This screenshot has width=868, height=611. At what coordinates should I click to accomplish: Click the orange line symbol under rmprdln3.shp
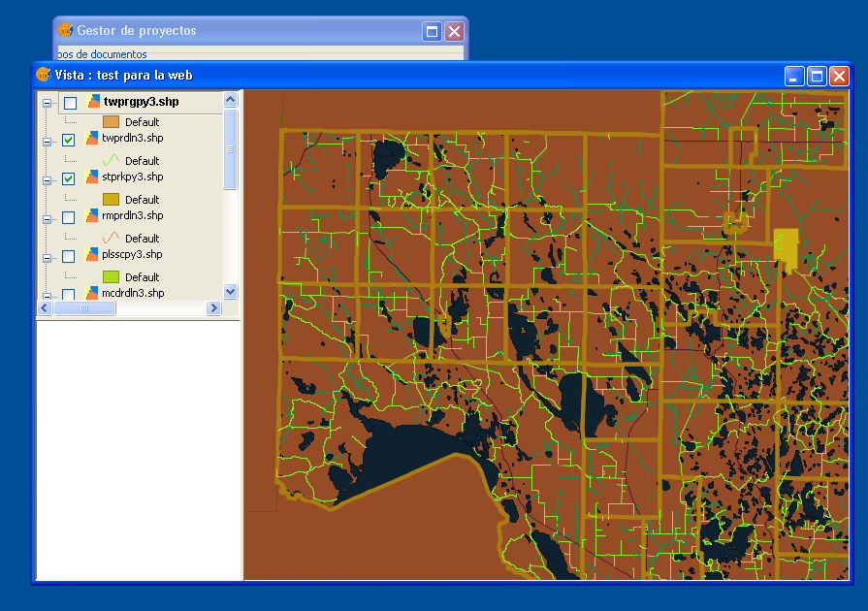click(112, 238)
